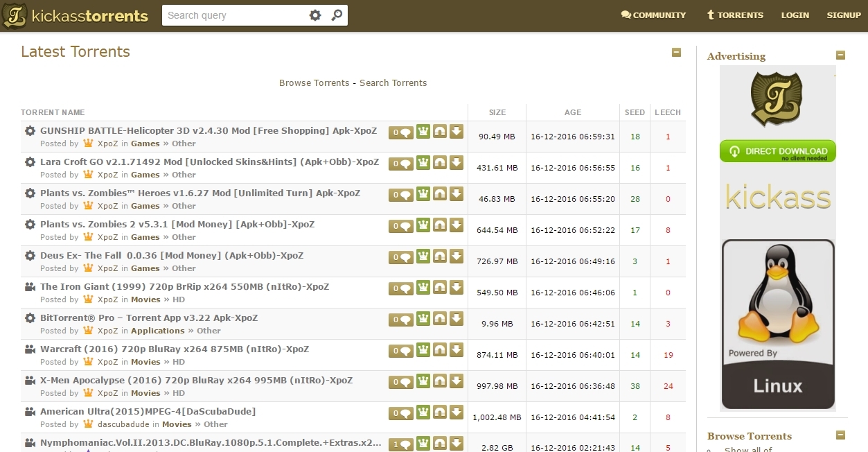
Task: Click the magnifying glass search icon
Action: (337, 15)
